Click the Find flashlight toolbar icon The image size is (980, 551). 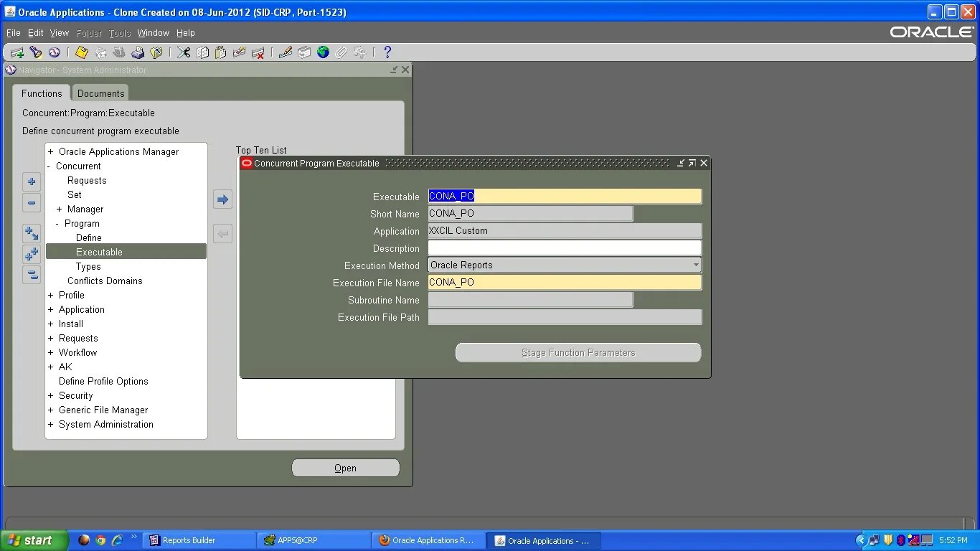tap(35, 52)
